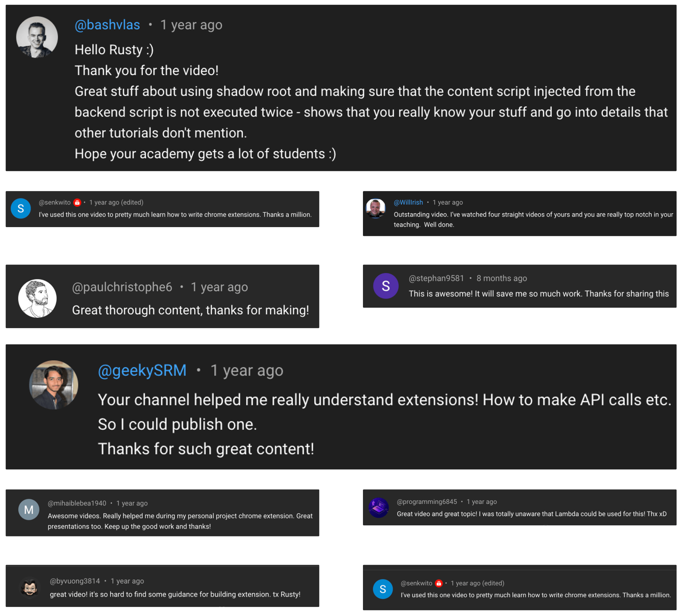This screenshot has height=616, width=685.
Task: Open @bashvlas channel via username link
Action: (107, 24)
